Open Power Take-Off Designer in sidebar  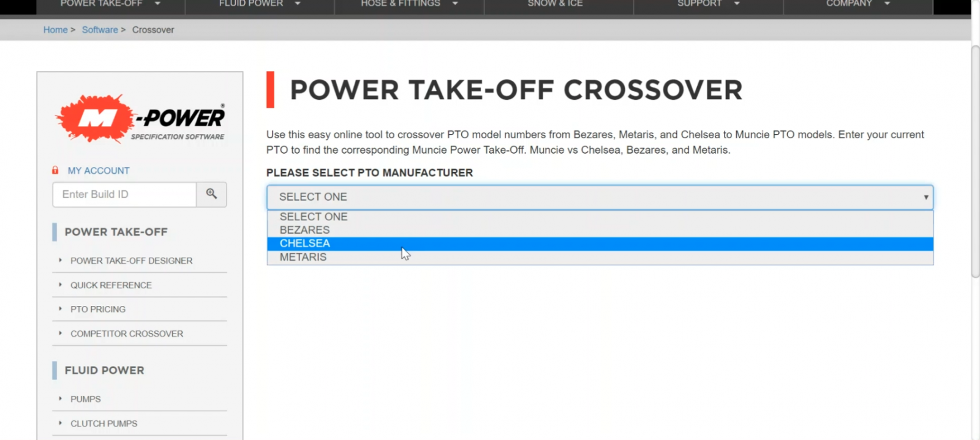click(131, 261)
